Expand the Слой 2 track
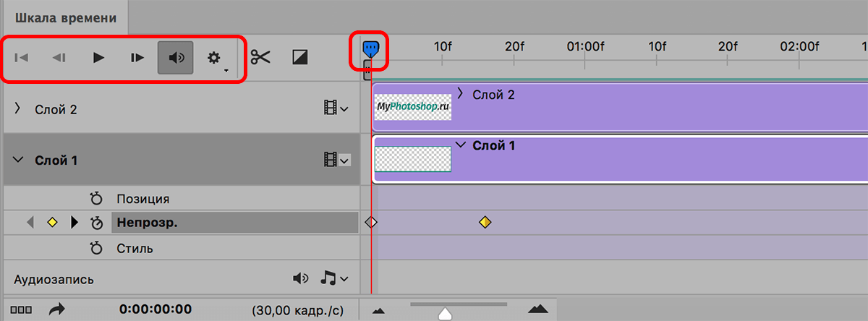Image resolution: width=868 pixels, height=321 pixels. coord(18,108)
